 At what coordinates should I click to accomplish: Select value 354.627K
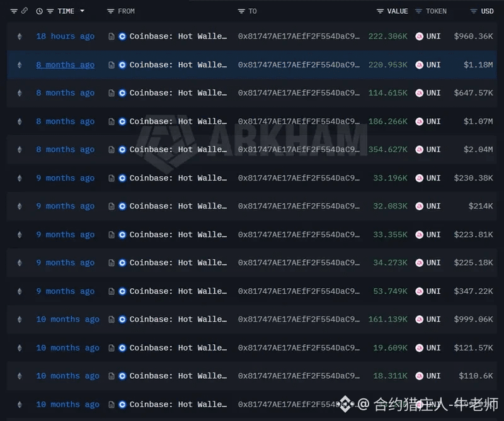(387, 150)
